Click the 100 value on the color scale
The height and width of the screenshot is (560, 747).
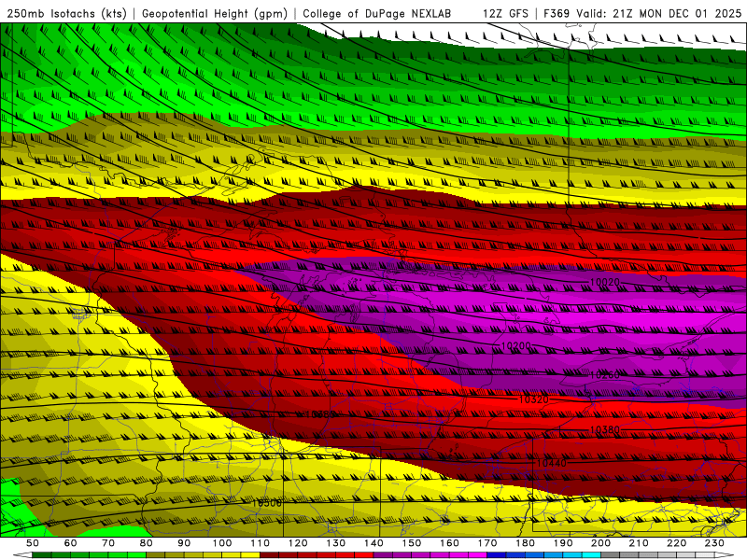222,543
